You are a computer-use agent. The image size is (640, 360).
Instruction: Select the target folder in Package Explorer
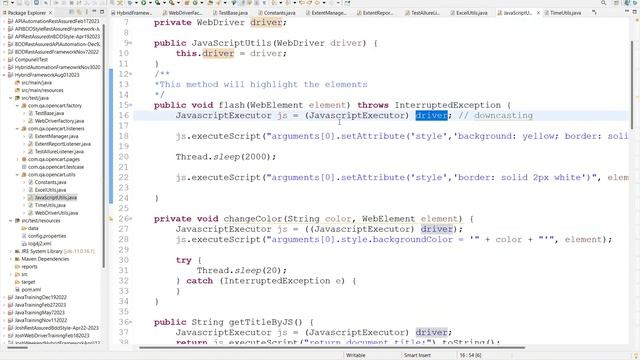(28, 282)
